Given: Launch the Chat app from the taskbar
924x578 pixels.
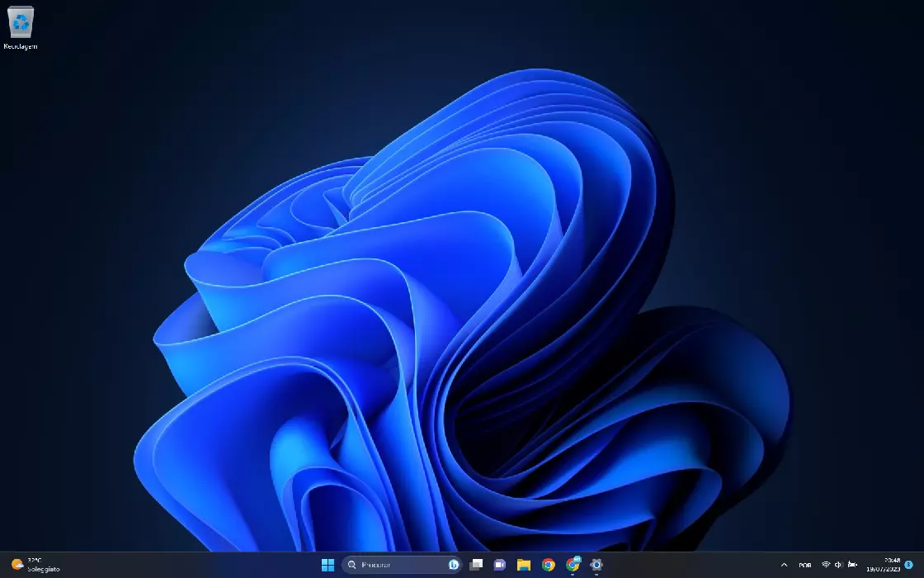Looking at the screenshot, I should pyautogui.click(x=499, y=565).
